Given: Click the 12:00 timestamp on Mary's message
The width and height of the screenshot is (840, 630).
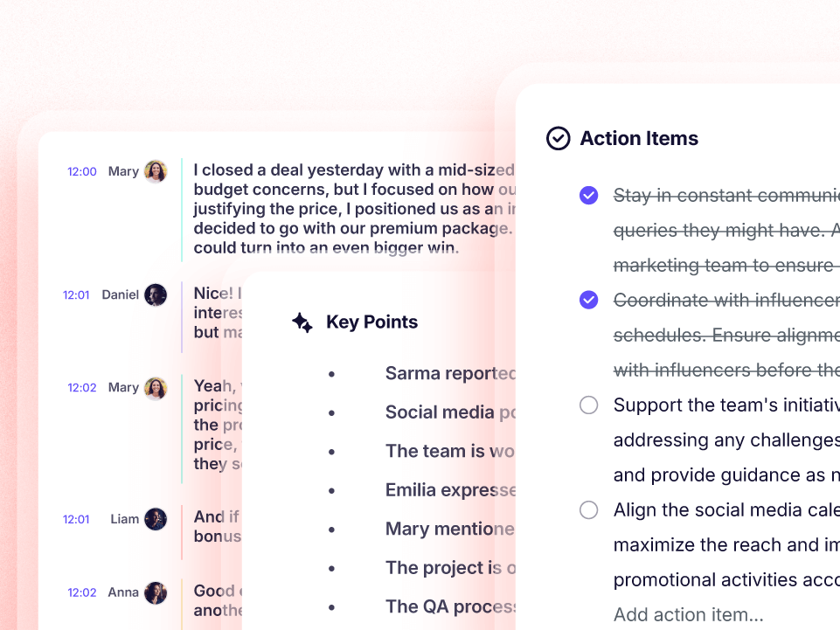Looking at the screenshot, I should click(81, 171).
